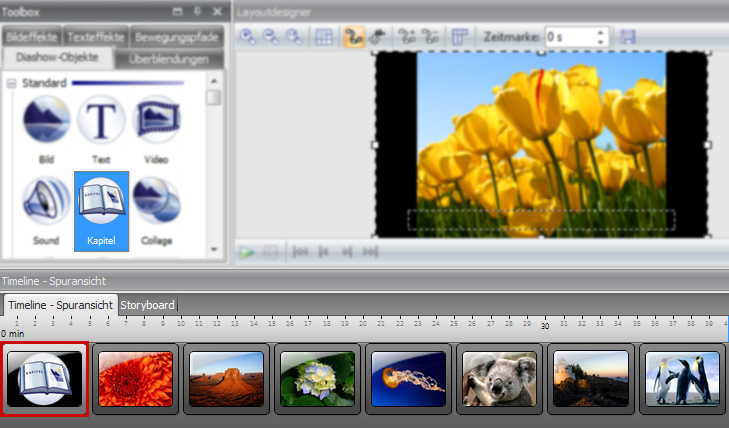Toggle the highlighted motion path edit button
The height and width of the screenshot is (428, 729).
tap(352, 36)
